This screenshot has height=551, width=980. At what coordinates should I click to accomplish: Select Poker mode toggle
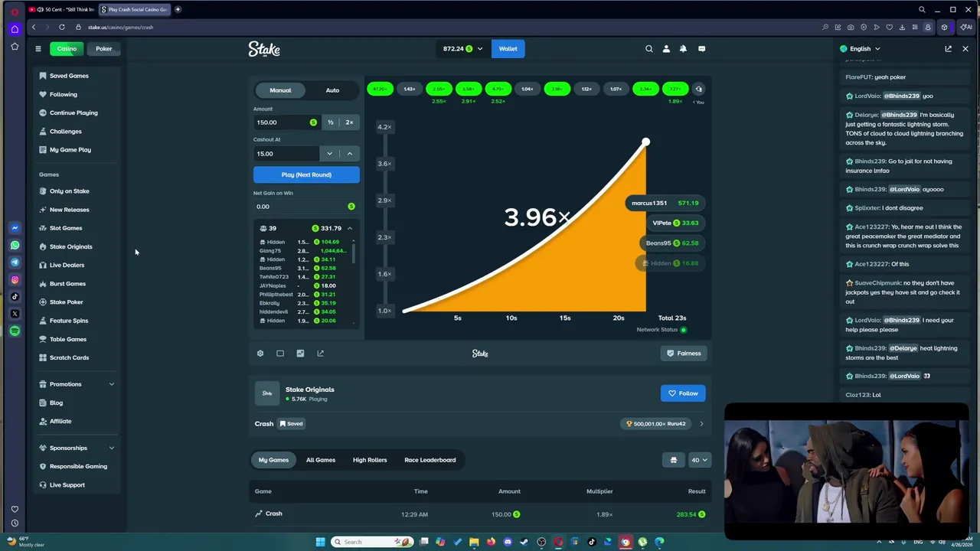103,49
